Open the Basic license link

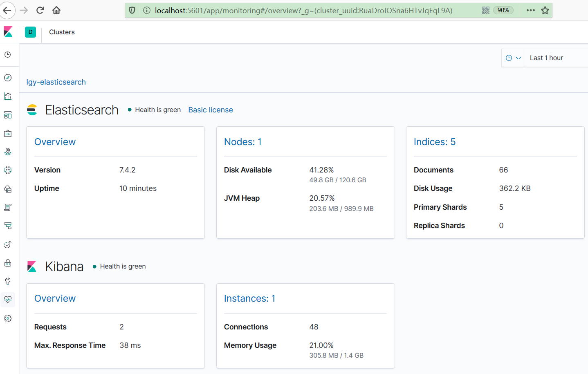(211, 110)
